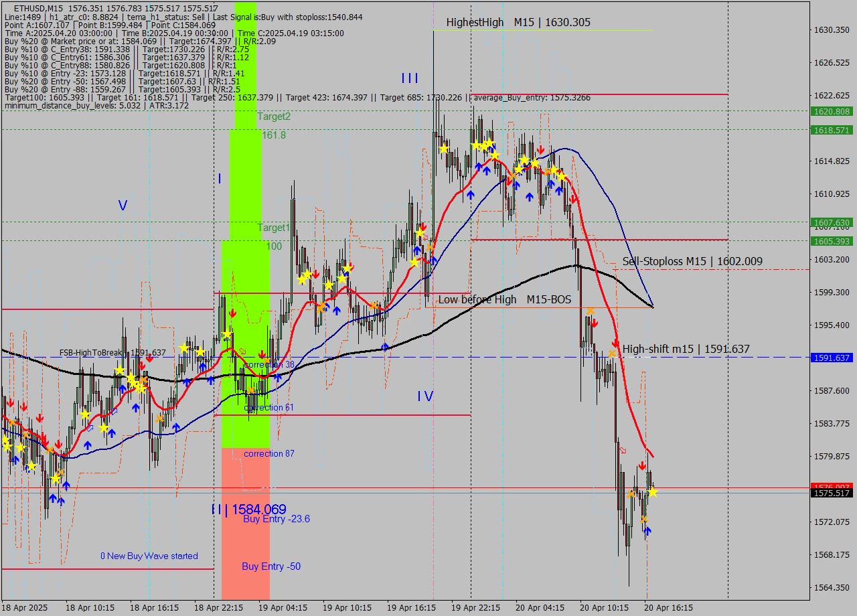Click the blue 1591.637 price marker on right axis
Image resolution: width=857 pixels, height=616 pixels.
coord(830,358)
